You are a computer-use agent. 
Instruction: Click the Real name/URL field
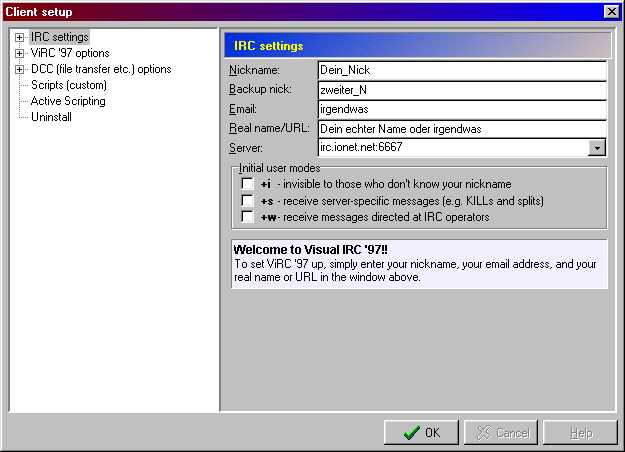[462, 129]
